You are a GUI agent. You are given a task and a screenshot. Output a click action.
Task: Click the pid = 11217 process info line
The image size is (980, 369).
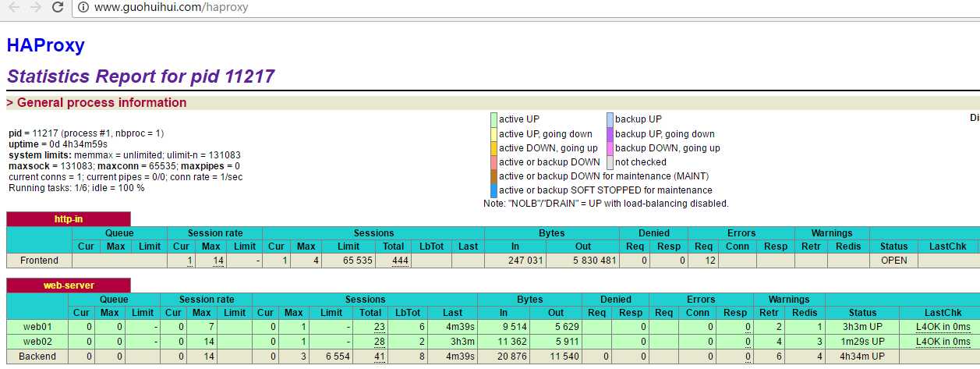[x=86, y=133]
